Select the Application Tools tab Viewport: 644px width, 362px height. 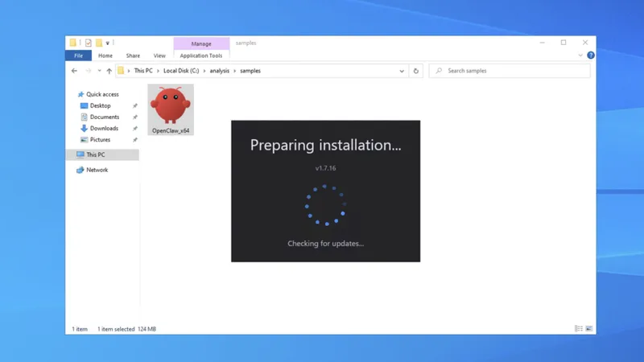[x=200, y=56]
